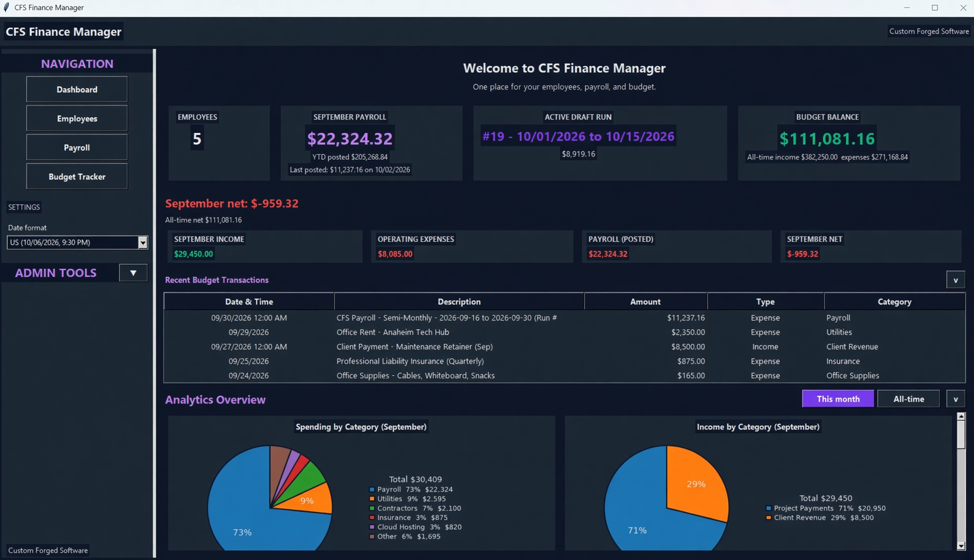The width and height of the screenshot is (974, 560).
Task: Click the analytics scrollbar up arrow
Action: 961,416
